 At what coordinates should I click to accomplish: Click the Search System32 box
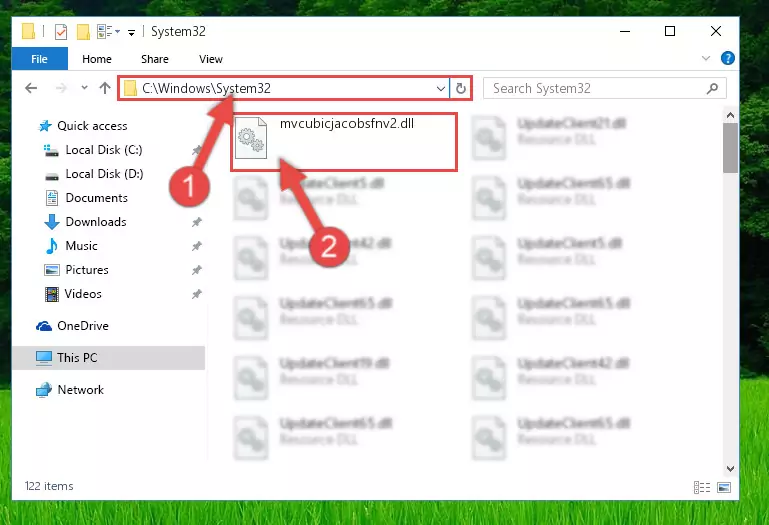pos(605,88)
